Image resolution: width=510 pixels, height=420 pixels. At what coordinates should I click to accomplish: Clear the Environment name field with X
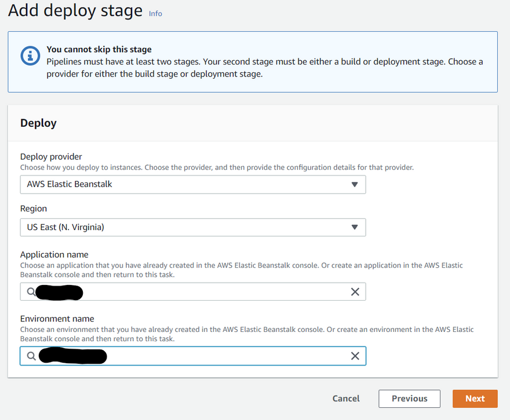point(355,356)
